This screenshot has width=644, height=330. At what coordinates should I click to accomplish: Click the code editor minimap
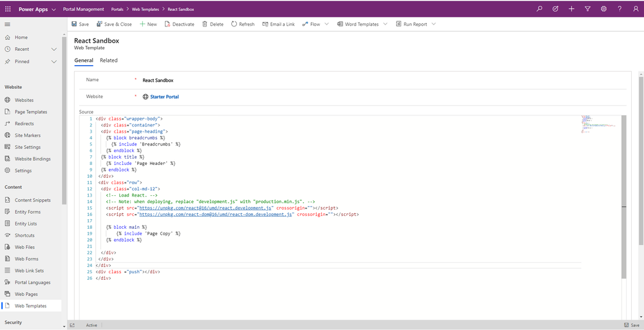(x=598, y=124)
